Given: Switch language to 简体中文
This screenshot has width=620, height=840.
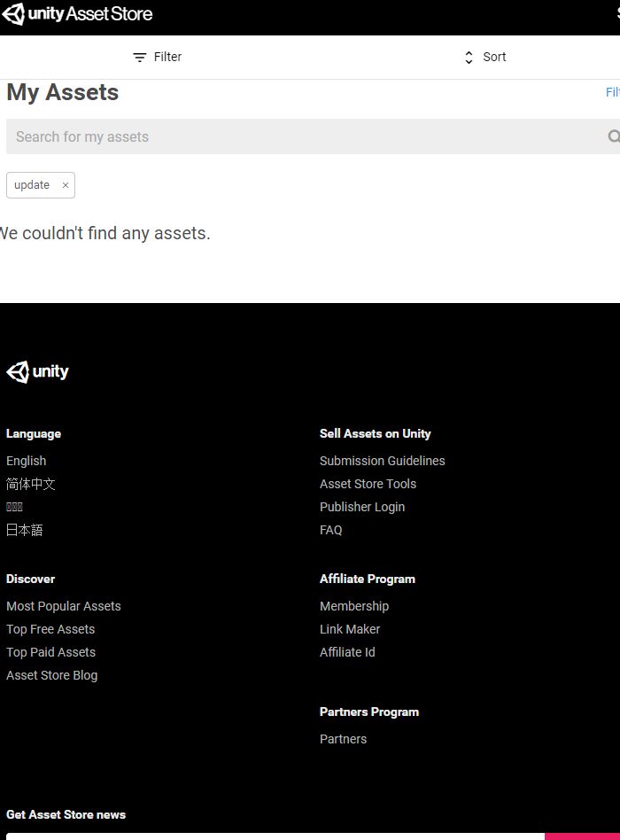Looking at the screenshot, I should tap(31, 484).
